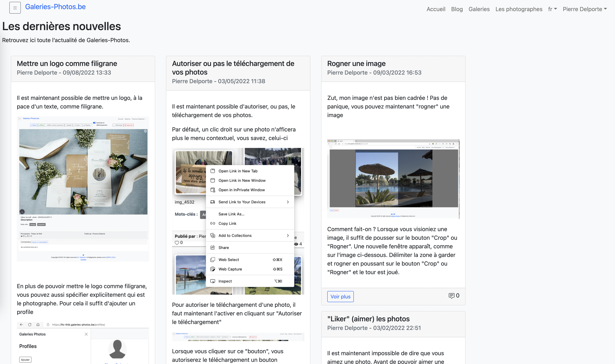
Task: Click the back arrow in the profiles screenshot
Action: [x=21, y=325]
